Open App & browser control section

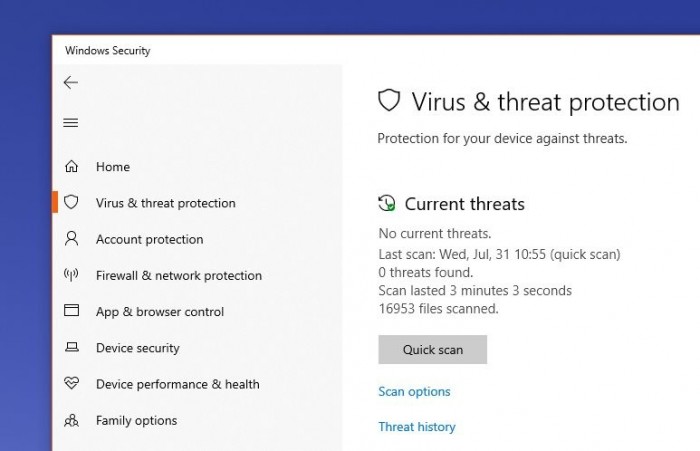pos(160,312)
